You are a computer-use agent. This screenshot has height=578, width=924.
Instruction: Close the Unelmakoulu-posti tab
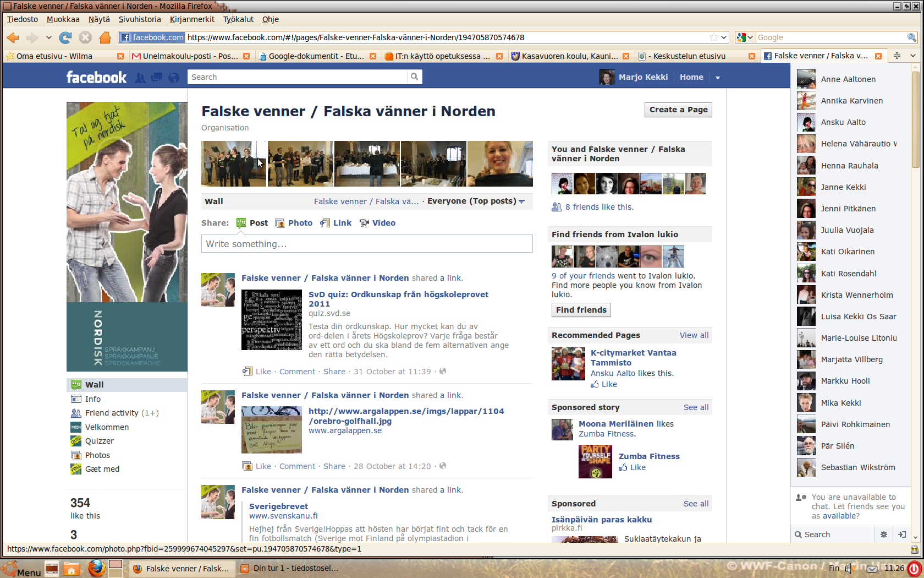click(246, 56)
